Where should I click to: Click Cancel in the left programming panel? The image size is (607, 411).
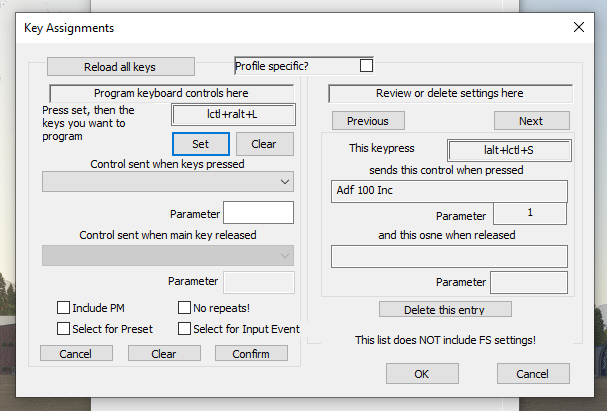(75, 353)
